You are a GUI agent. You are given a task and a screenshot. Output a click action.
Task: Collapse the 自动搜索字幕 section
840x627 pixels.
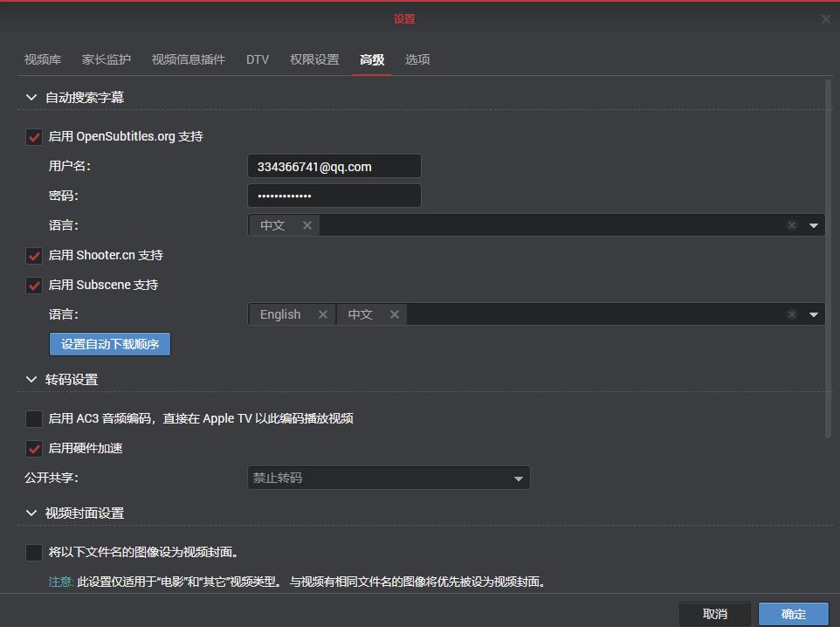[31, 97]
